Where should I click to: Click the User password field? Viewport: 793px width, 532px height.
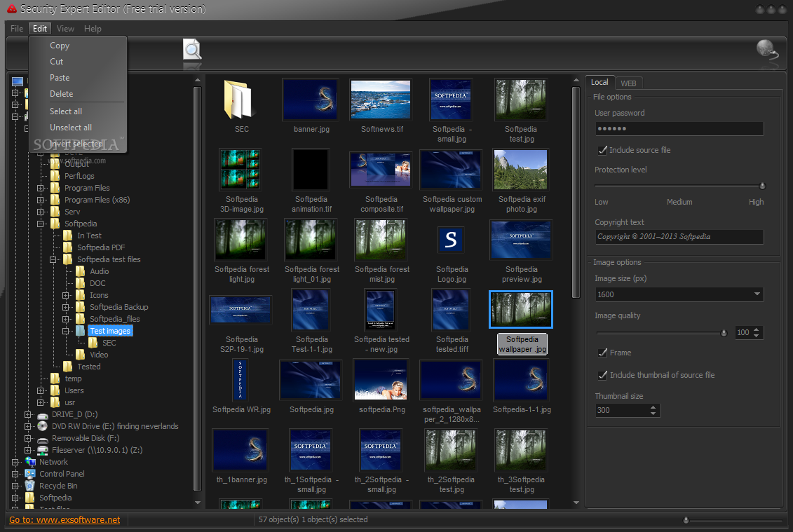[x=679, y=128]
